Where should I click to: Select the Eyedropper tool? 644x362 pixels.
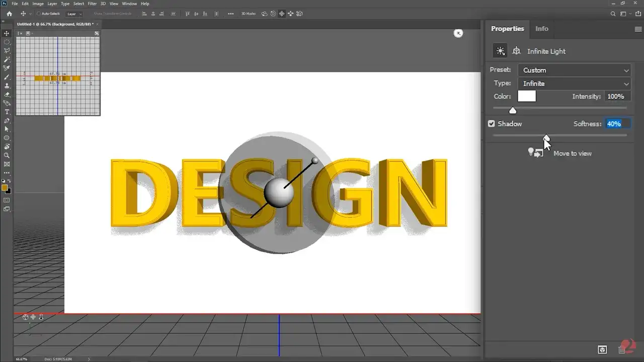click(7, 68)
